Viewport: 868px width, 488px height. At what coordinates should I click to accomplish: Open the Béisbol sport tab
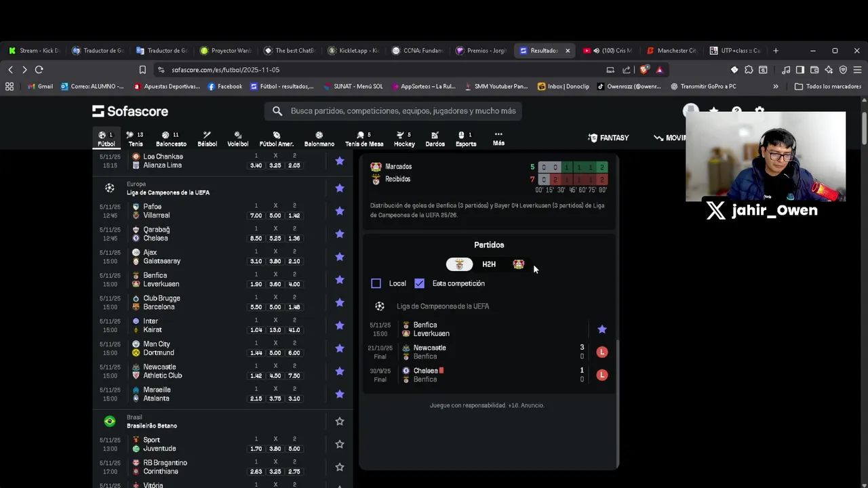tap(207, 139)
